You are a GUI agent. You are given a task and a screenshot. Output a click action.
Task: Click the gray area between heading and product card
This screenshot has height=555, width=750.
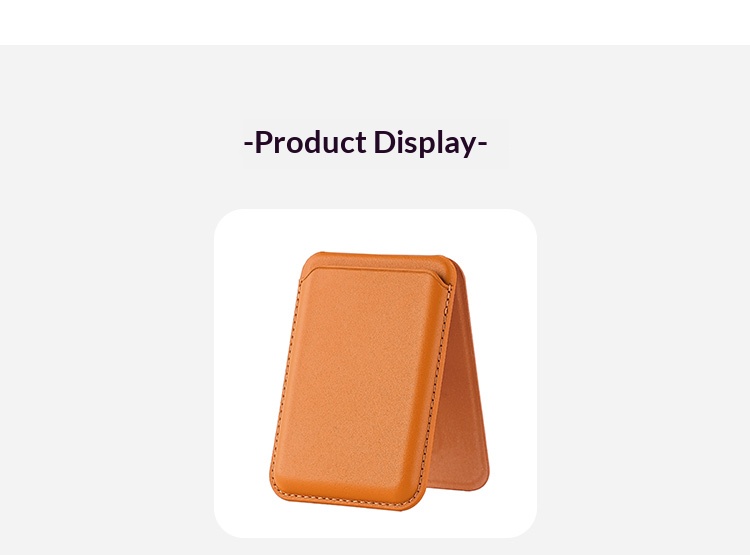click(x=375, y=188)
